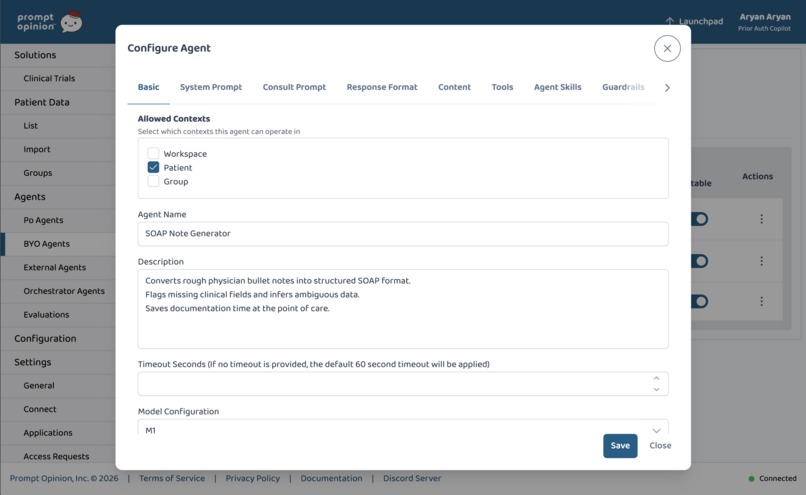This screenshot has width=806, height=495.
Task: Increment the Timeout Seconds value
Action: click(x=656, y=378)
